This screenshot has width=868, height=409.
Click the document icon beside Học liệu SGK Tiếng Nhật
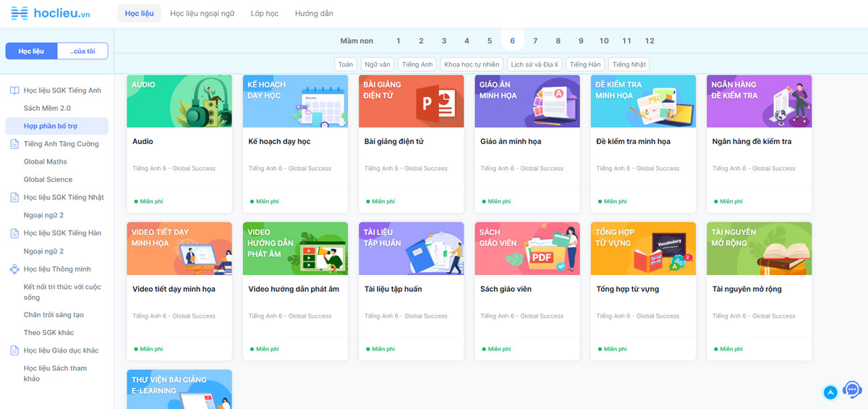(14, 198)
